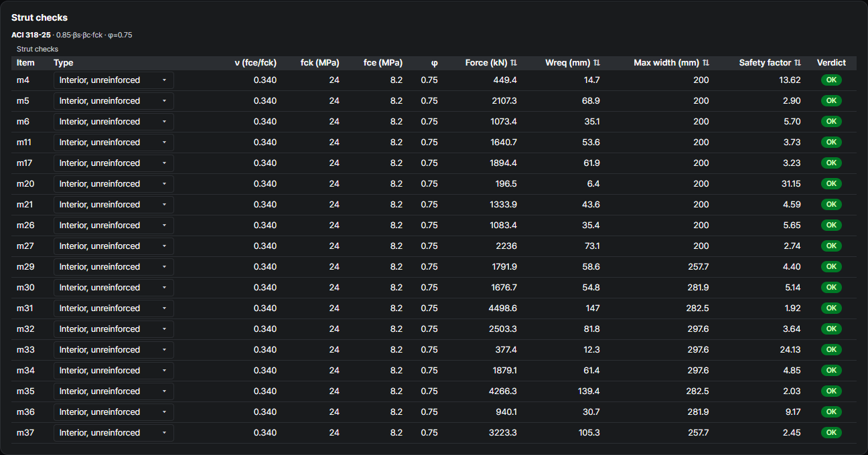Viewport: 868px width, 455px height.
Task: Open Type dropdown for strut m37
Action: coord(114,433)
